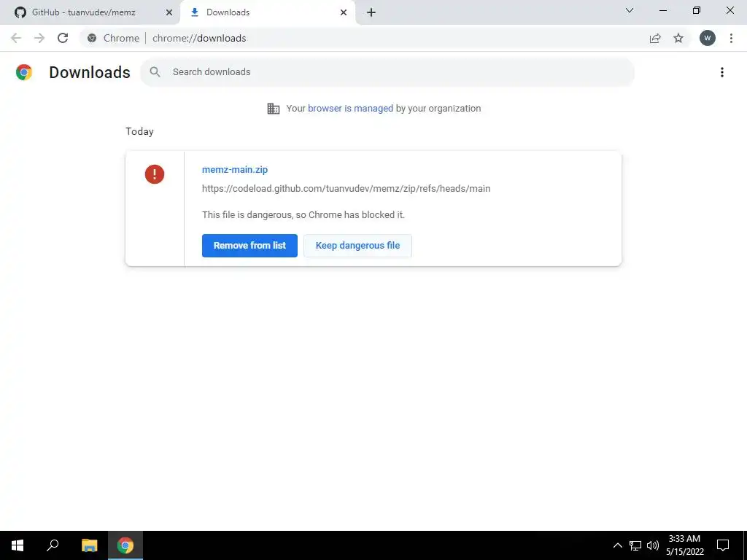Open a new tab with plus button
747x560 pixels.
pyautogui.click(x=371, y=12)
